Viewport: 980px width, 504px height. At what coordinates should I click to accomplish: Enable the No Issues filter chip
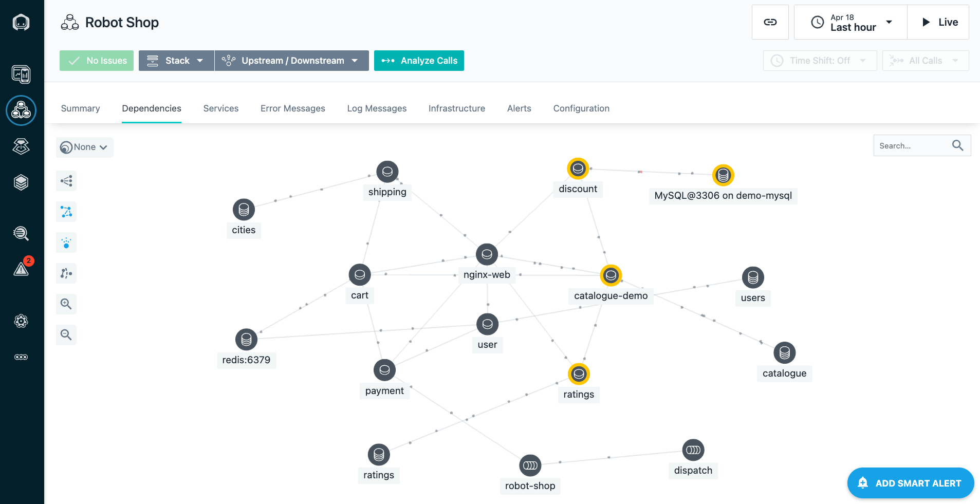tap(96, 60)
